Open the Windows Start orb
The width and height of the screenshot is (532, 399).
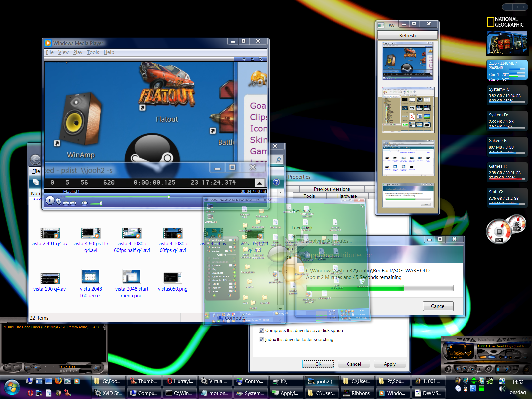pos(12,388)
